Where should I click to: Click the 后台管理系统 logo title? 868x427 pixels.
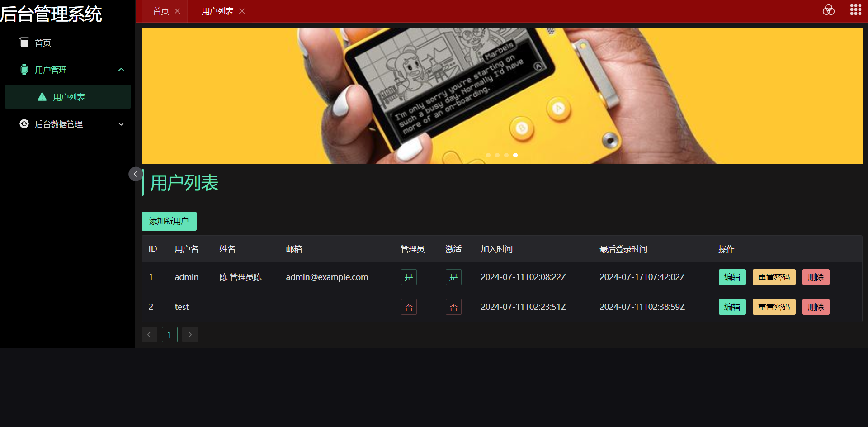[51, 14]
